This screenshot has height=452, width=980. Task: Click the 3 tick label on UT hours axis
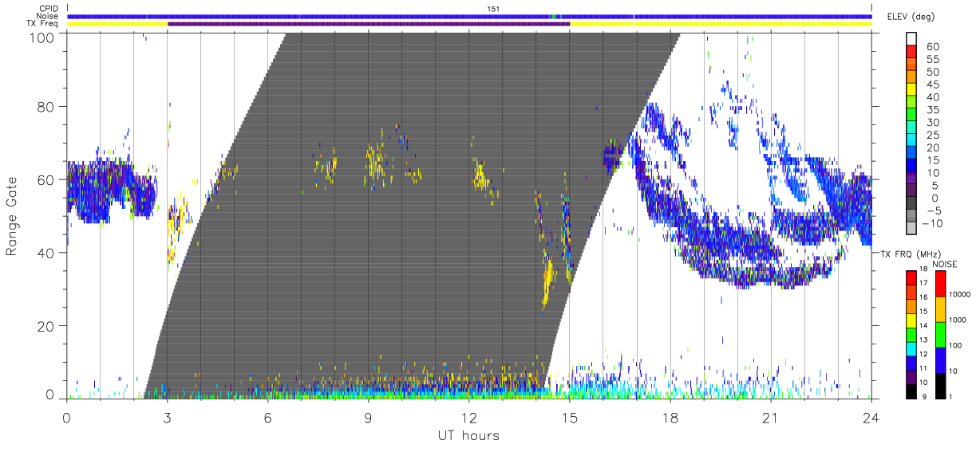[x=167, y=417]
